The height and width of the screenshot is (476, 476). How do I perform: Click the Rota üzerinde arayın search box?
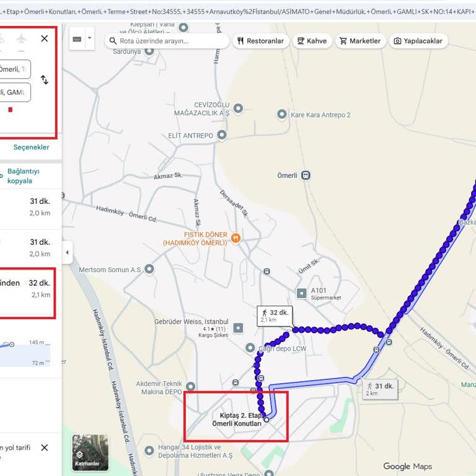tap(167, 41)
